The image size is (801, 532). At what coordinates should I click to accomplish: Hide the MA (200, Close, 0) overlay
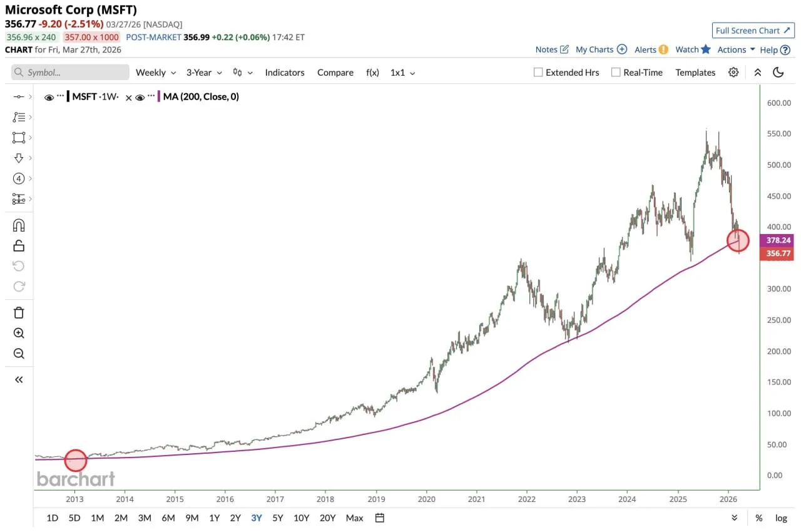(140, 97)
